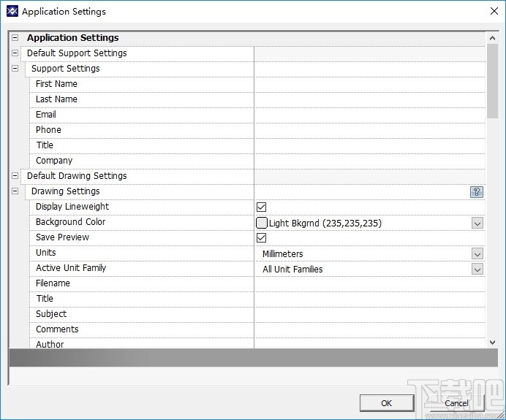This screenshot has height=420, width=506.
Task: Select the Units property label
Action: click(x=46, y=253)
